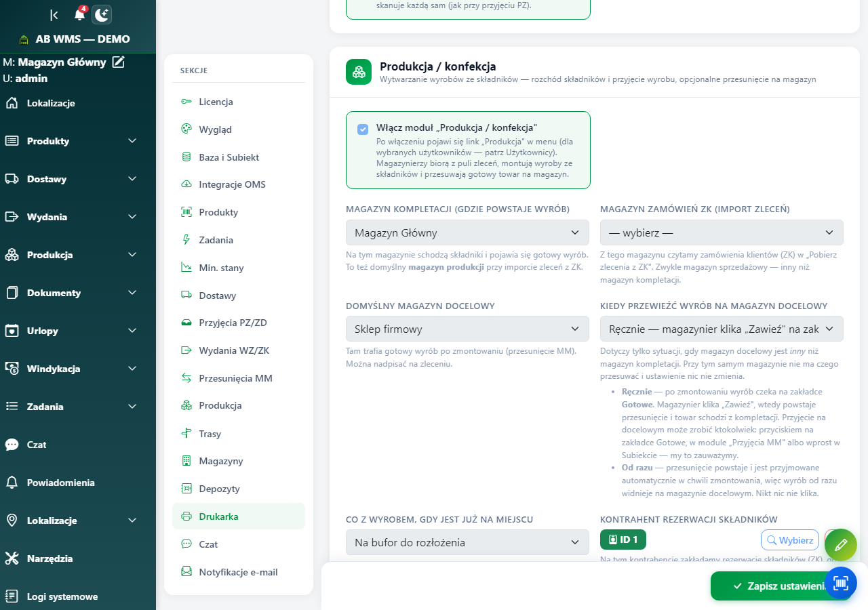Expand the Produkcja menu chevron

(132, 255)
